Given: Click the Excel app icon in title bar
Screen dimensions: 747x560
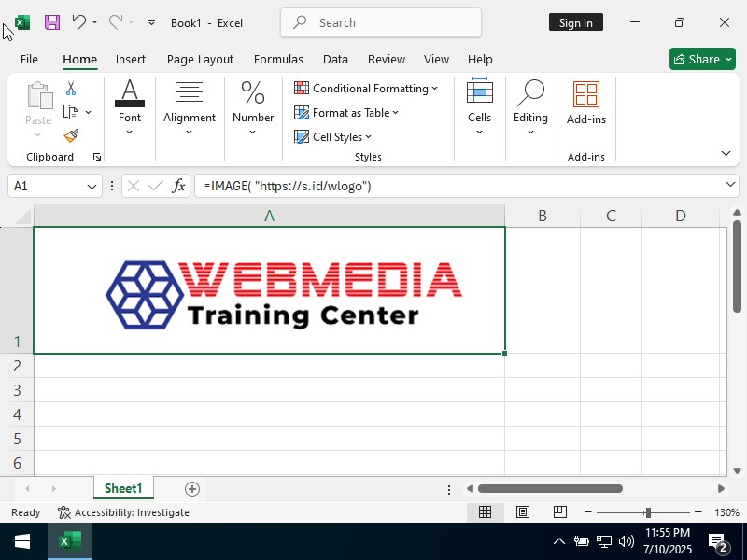Looking at the screenshot, I should point(21,22).
